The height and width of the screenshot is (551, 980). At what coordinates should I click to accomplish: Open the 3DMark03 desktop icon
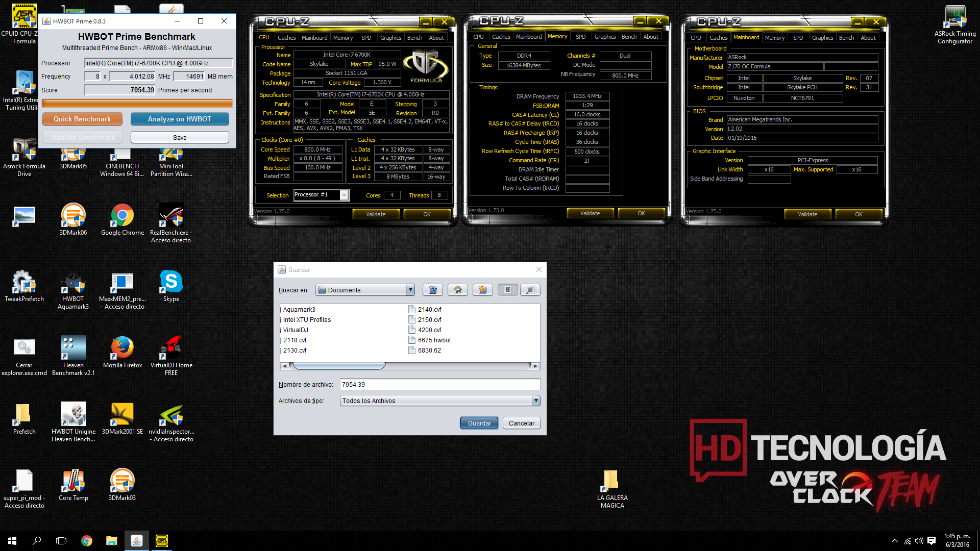122,486
